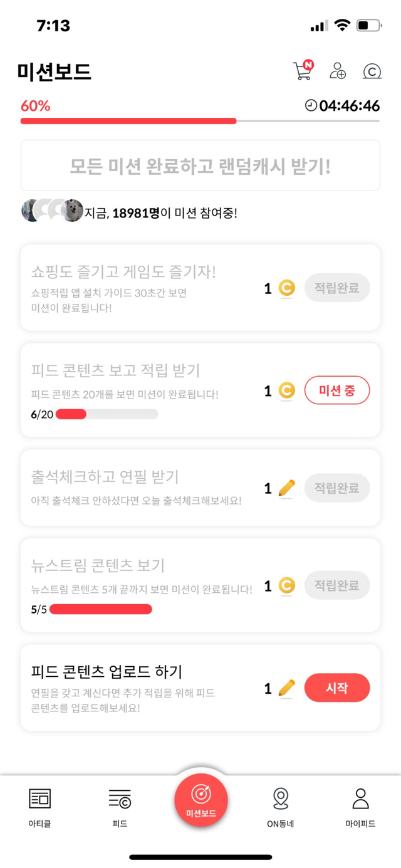Tap the coin icon on the 뉴스트림 mission

(x=286, y=586)
